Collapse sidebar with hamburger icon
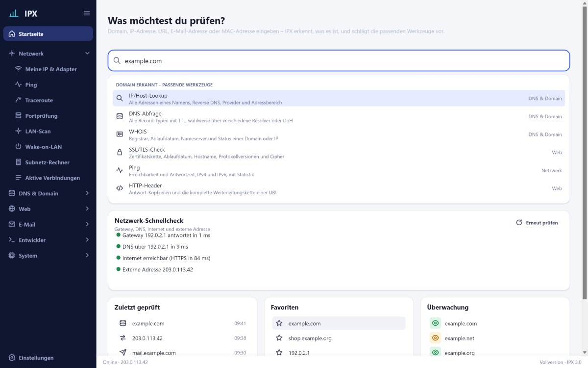Viewport: 588px width, 368px height. [87, 13]
